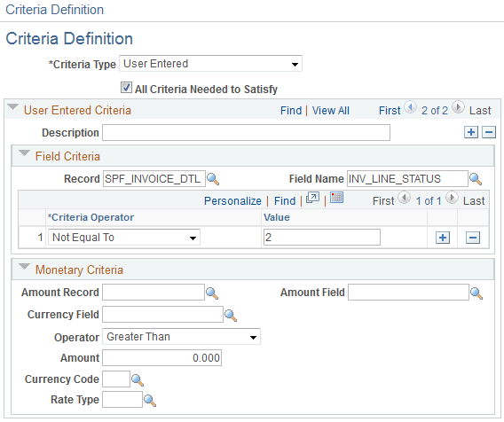Focus the Currency Code input field
This screenshot has width=504, height=422.
tap(116, 379)
